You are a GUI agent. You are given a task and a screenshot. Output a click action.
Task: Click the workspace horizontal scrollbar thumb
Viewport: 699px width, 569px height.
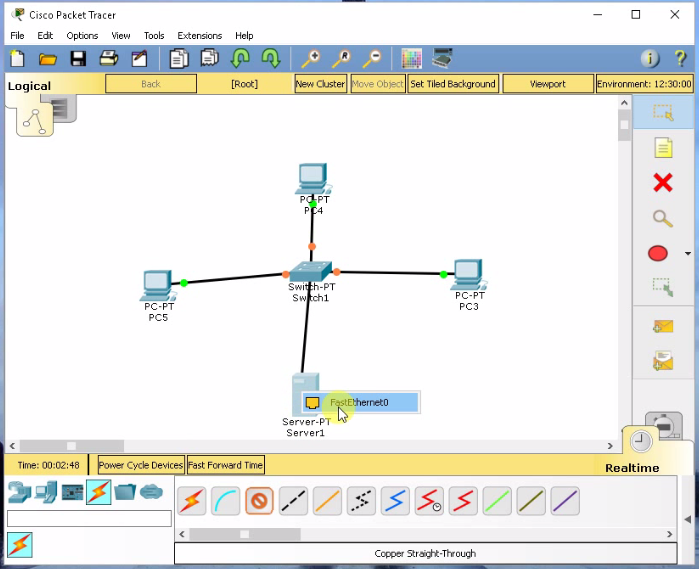point(71,446)
